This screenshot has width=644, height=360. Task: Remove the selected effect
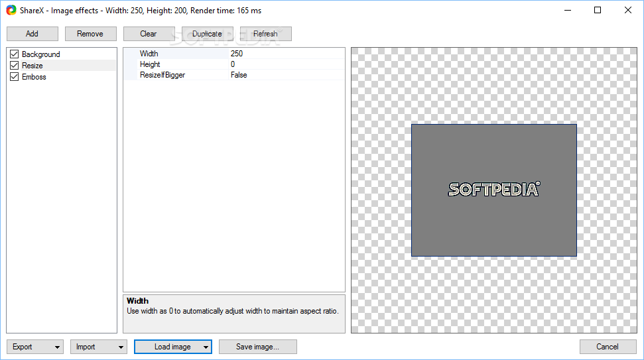(x=91, y=34)
